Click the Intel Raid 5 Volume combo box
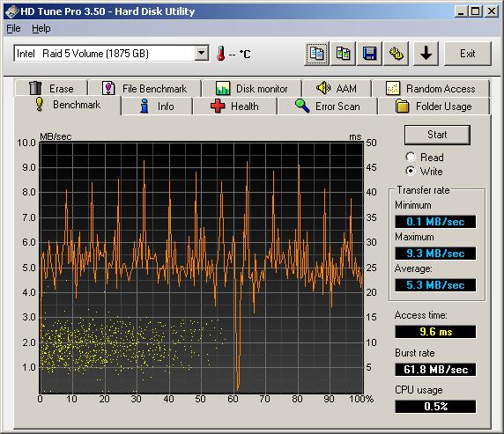Viewport: 504px width, 434px height. point(111,54)
